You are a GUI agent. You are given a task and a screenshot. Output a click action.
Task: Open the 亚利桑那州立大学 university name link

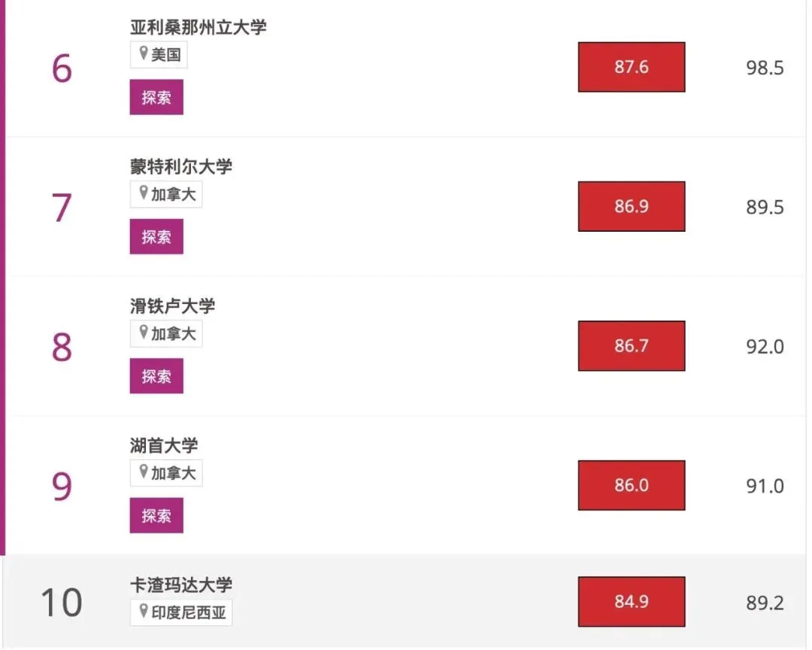coord(198,27)
